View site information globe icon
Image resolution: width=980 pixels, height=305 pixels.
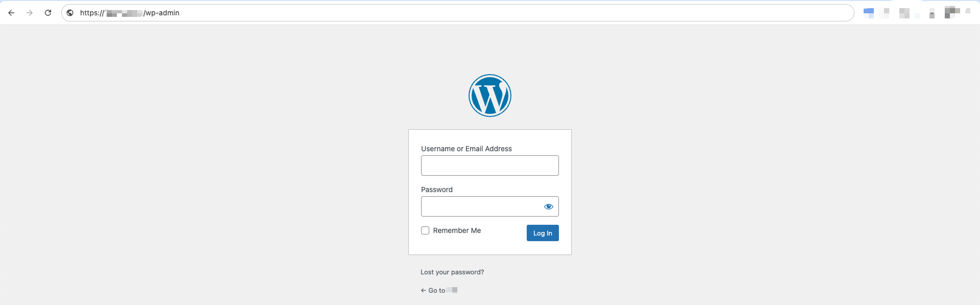(x=70, y=13)
